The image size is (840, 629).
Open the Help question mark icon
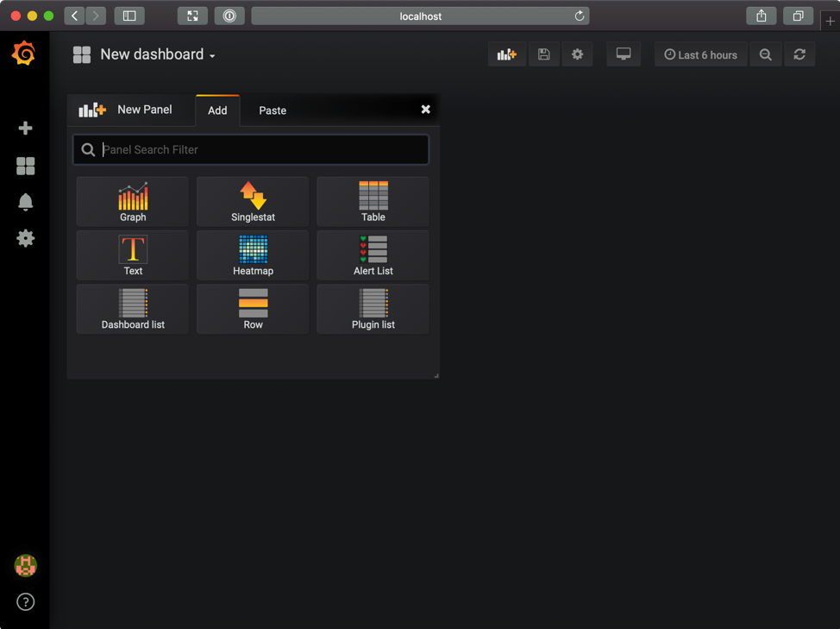click(25, 601)
